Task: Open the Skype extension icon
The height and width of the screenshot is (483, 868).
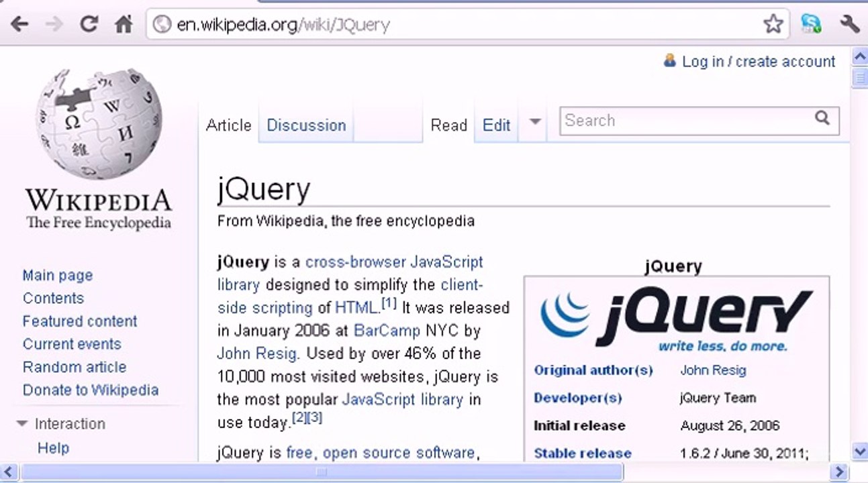Action: pyautogui.click(x=812, y=25)
